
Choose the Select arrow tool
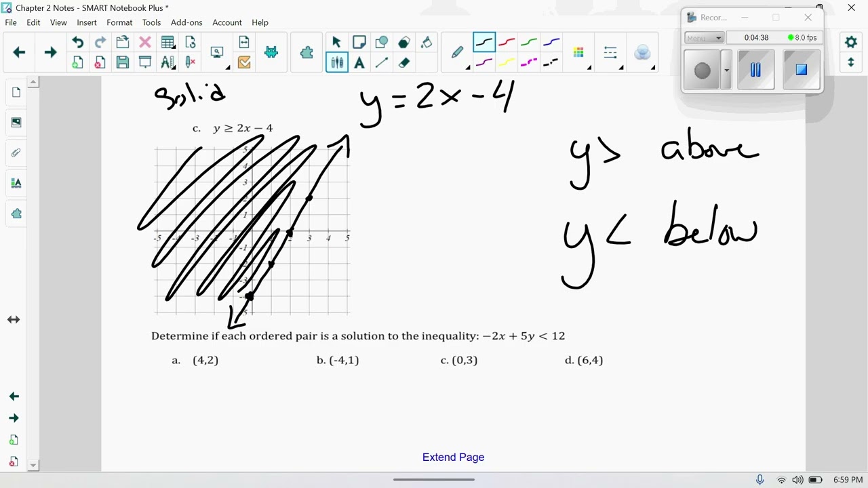pos(336,43)
